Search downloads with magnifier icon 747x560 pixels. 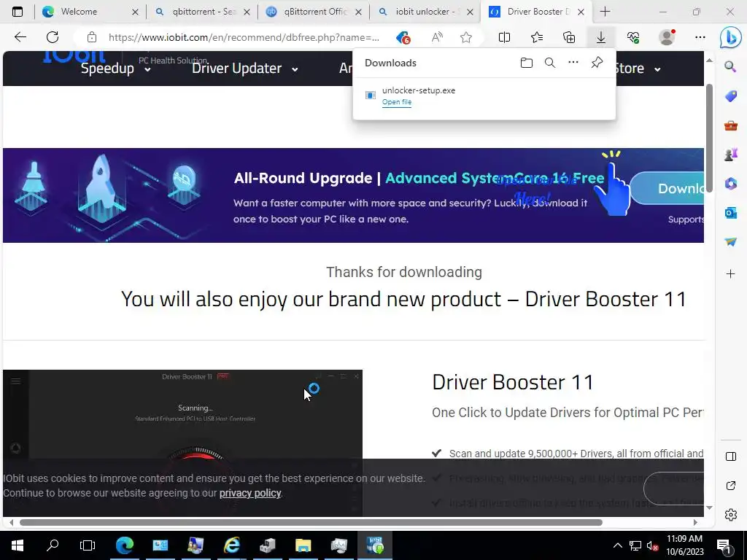coord(550,63)
